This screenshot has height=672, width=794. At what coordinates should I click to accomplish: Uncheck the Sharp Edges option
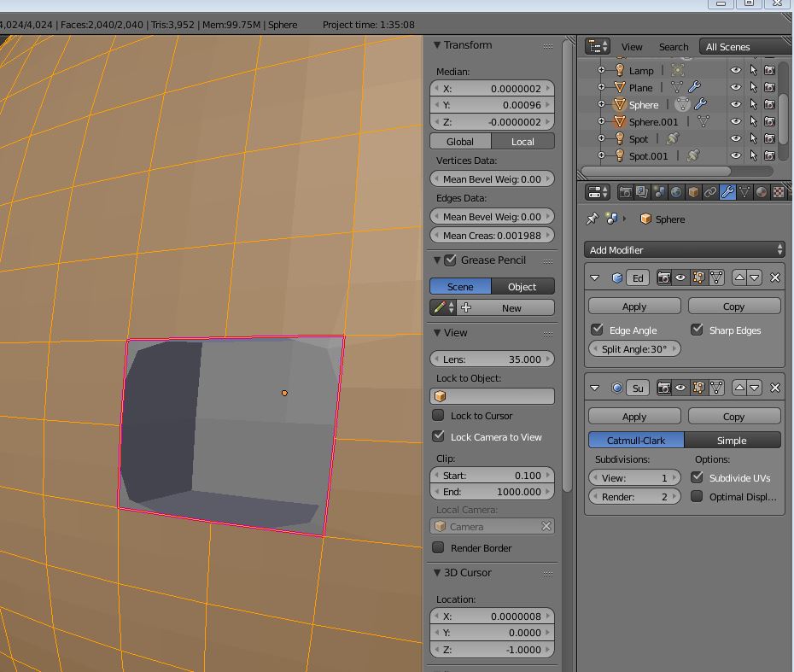point(698,330)
